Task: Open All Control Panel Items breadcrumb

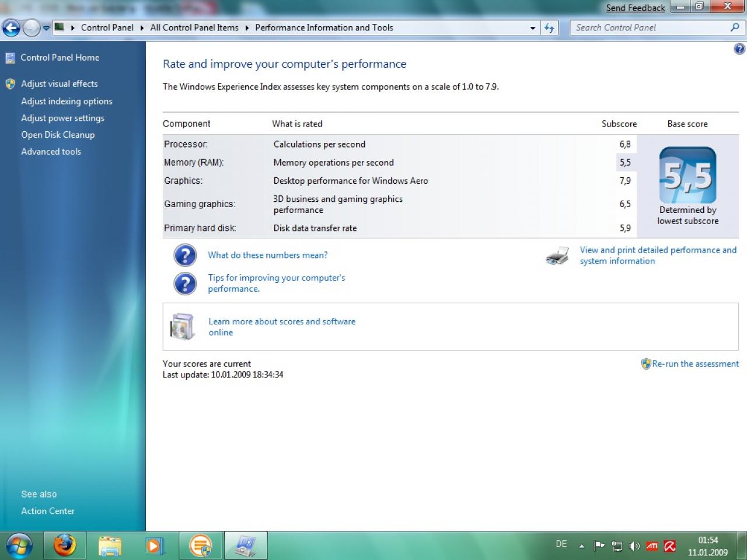Action: pos(194,27)
